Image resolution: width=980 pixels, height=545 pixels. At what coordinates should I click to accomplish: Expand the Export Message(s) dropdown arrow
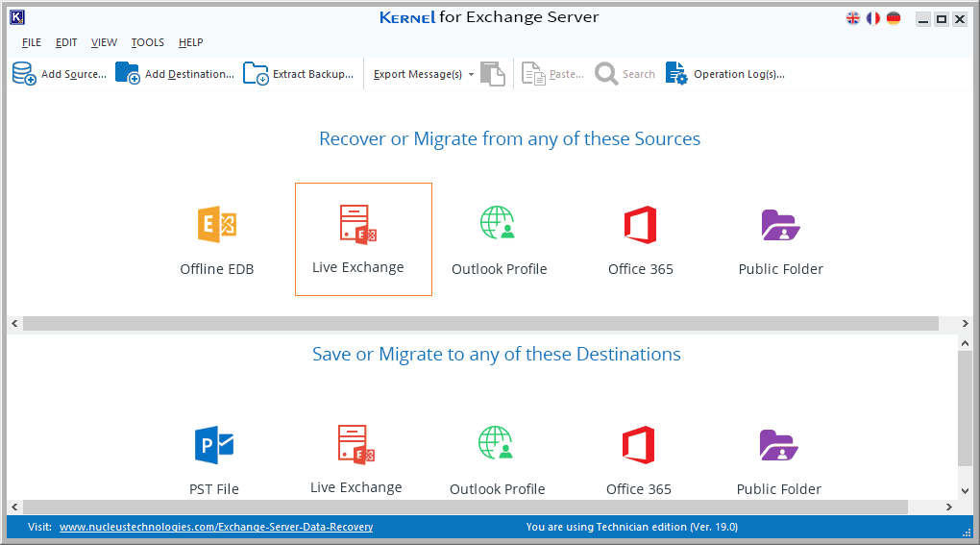471,74
